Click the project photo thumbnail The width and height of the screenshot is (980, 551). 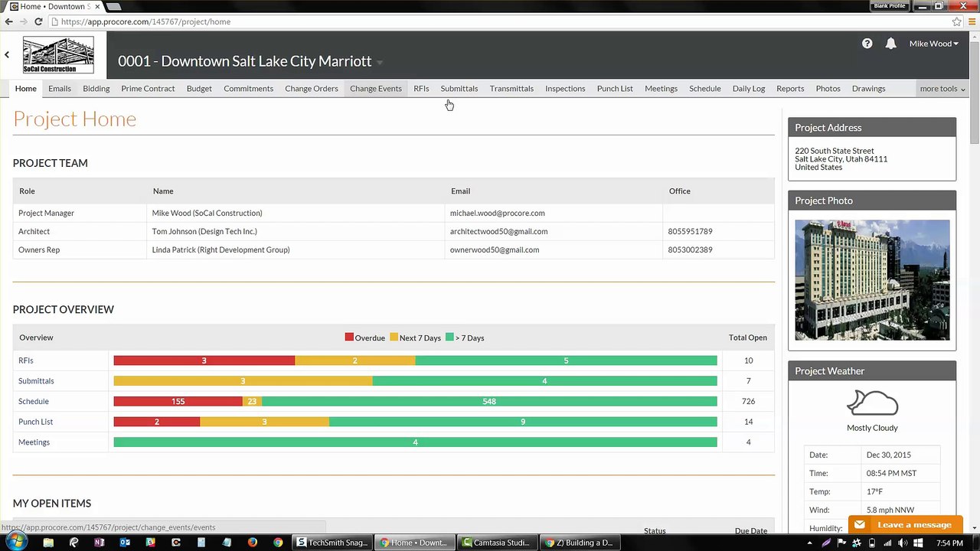coord(872,280)
